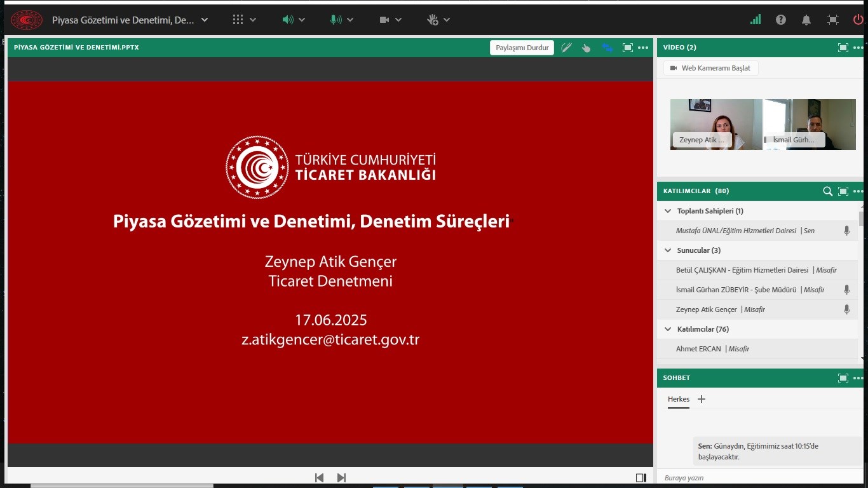The height and width of the screenshot is (488, 868).
Task: Open microphone options dropdown arrow
Action: tap(350, 20)
